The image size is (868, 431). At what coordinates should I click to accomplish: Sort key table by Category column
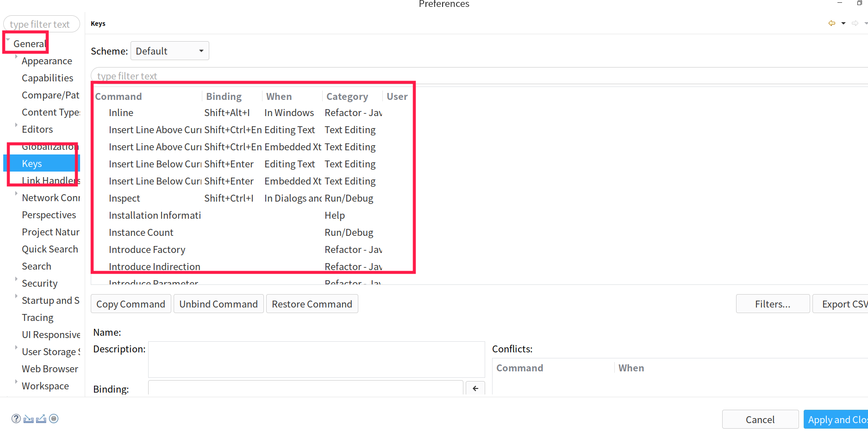point(352,97)
